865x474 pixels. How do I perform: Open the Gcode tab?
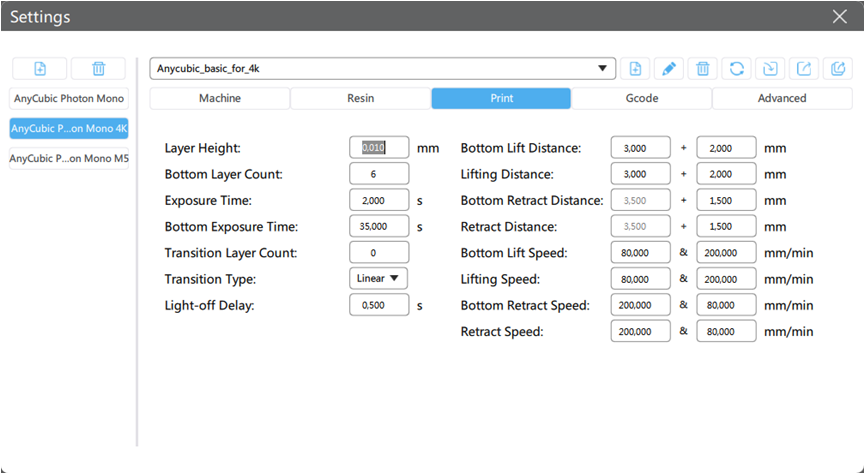[x=642, y=98]
